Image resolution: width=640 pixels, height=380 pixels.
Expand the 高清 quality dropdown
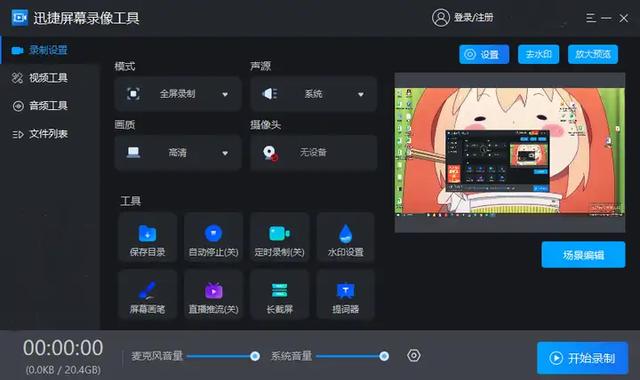click(178, 153)
